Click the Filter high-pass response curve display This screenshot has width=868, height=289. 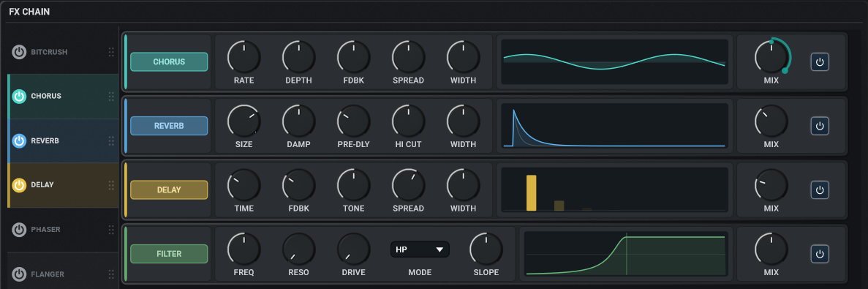(626, 254)
